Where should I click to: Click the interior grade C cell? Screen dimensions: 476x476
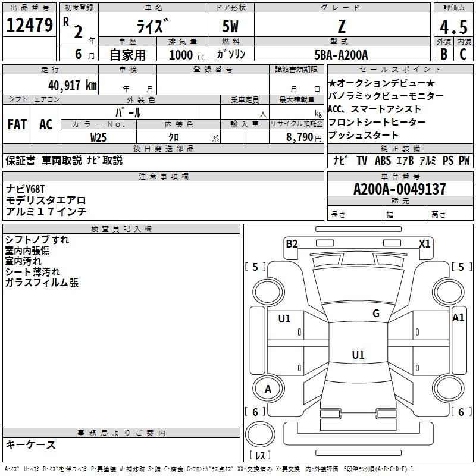(x=464, y=54)
